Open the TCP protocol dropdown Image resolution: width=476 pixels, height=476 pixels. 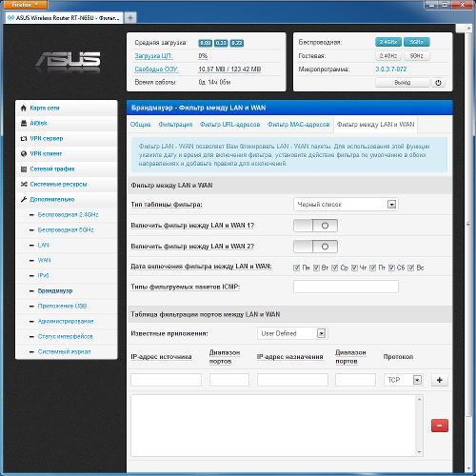point(403,380)
